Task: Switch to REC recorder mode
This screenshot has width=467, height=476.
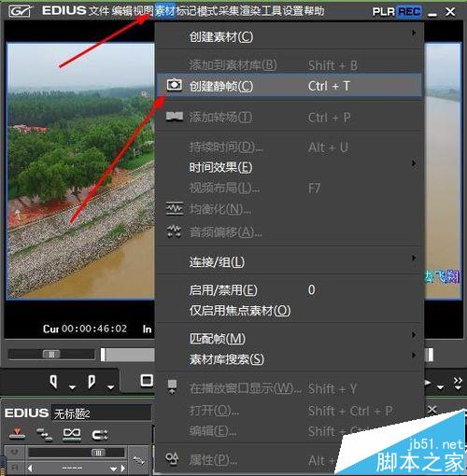Action: pyautogui.click(x=409, y=12)
